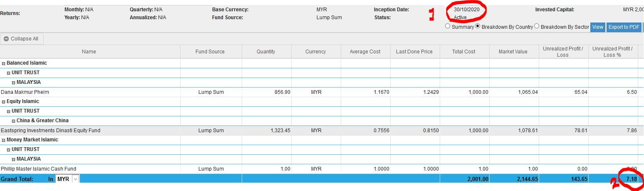Collapse the Money Market Islamic group
The image size is (644, 191).
[4, 140]
